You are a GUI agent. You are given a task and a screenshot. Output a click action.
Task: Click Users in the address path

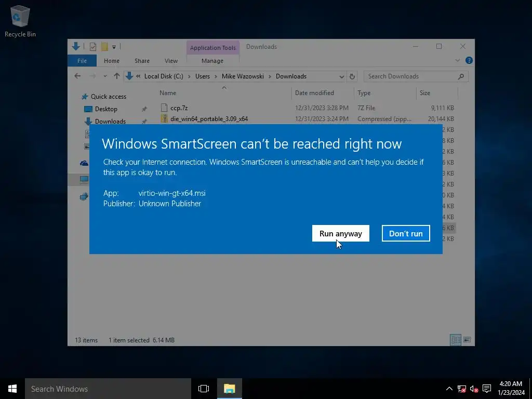203,76
